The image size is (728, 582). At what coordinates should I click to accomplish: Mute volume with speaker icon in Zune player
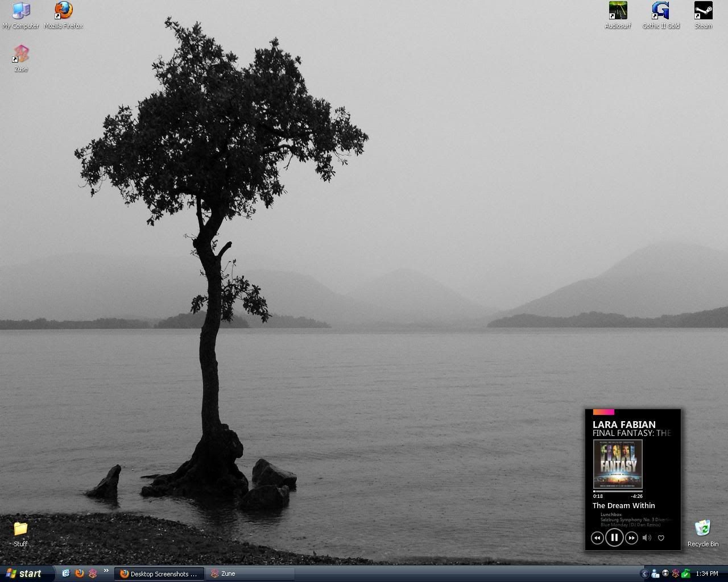coord(647,538)
